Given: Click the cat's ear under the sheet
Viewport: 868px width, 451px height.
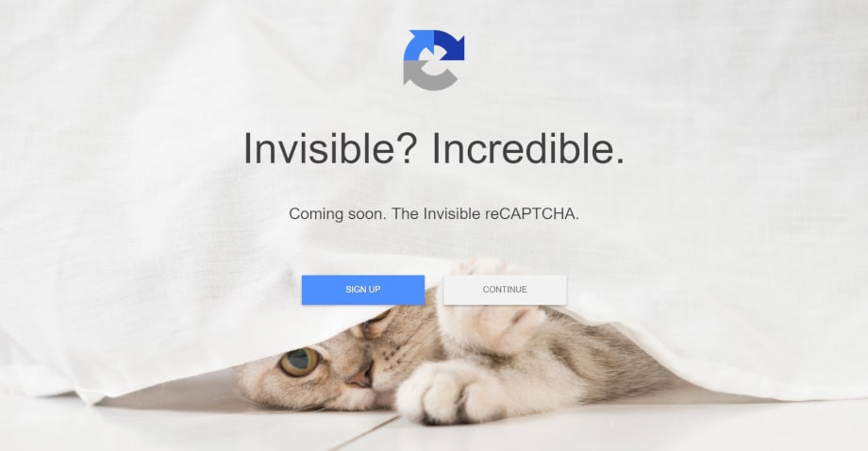Looking at the screenshot, I should 375,325.
